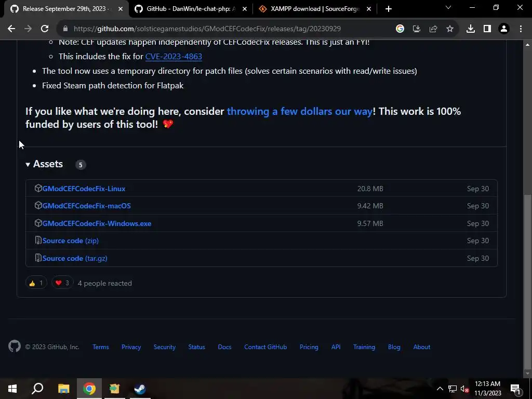Click the GitHub logo in footer
Viewport: 532px width, 399px height.
pyautogui.click(x=14, y=347)
